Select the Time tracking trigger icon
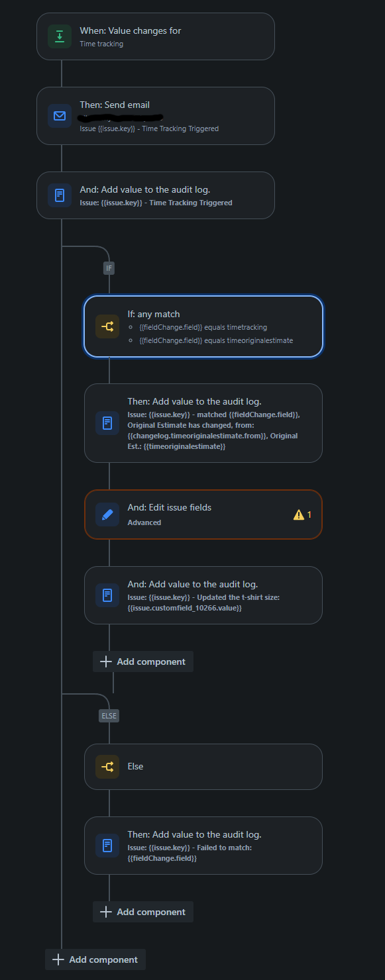 pyautogui.click(x=60, y=36)
